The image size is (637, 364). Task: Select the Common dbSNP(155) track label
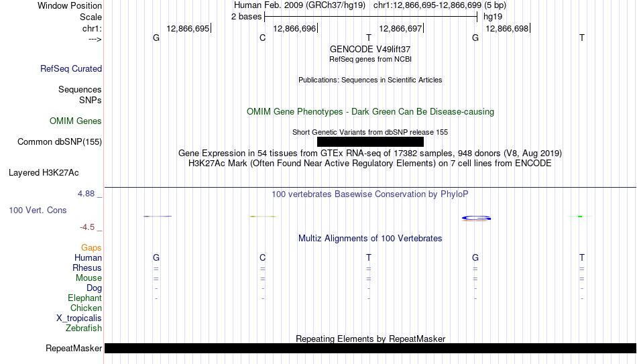(59, 142)
